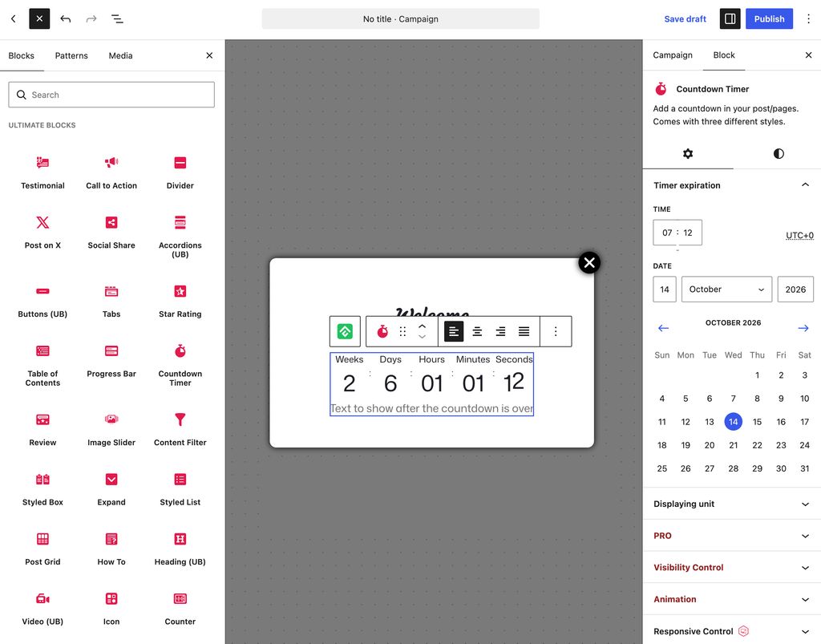The image size is (821, 644).
Task: Insert the Styled List block
Action: coord(180,489)
